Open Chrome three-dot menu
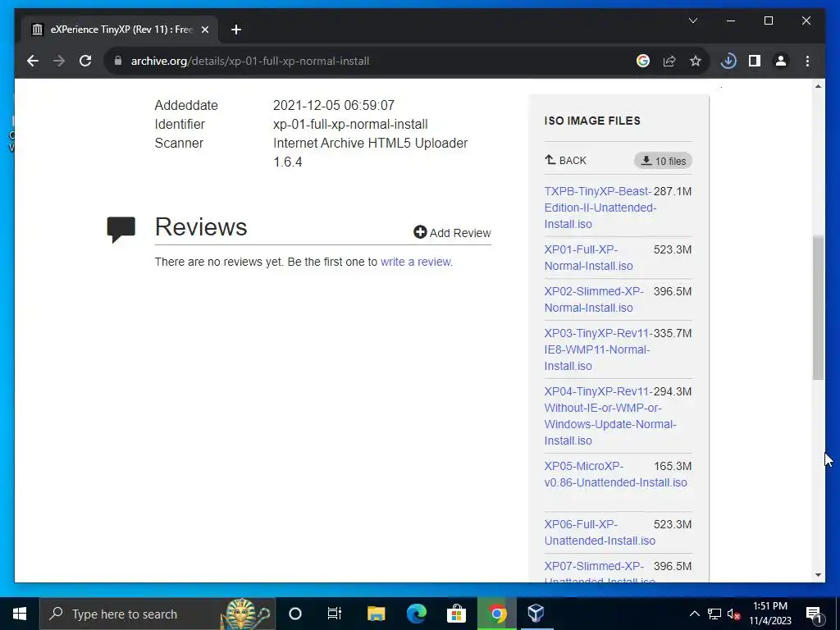This screenshot has height=630, width=840. [x=807, y=61]
